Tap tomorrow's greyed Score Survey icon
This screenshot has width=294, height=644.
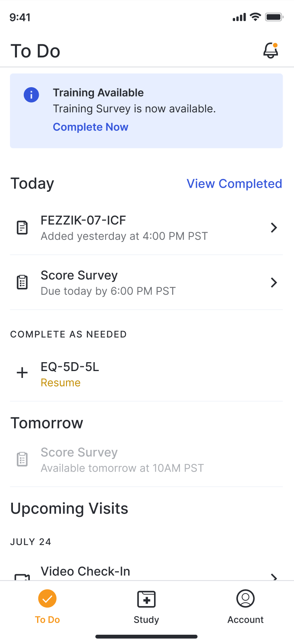pos(22,459)
